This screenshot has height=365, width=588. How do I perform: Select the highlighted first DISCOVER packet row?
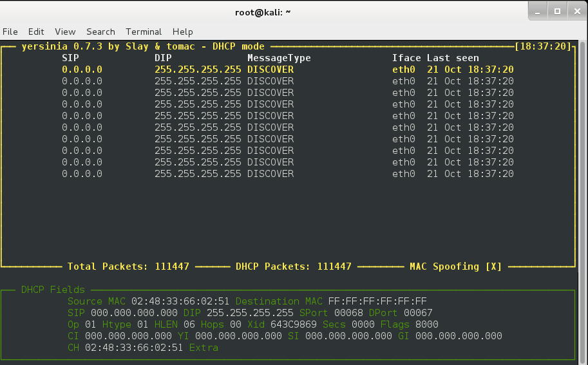point(270,70)
